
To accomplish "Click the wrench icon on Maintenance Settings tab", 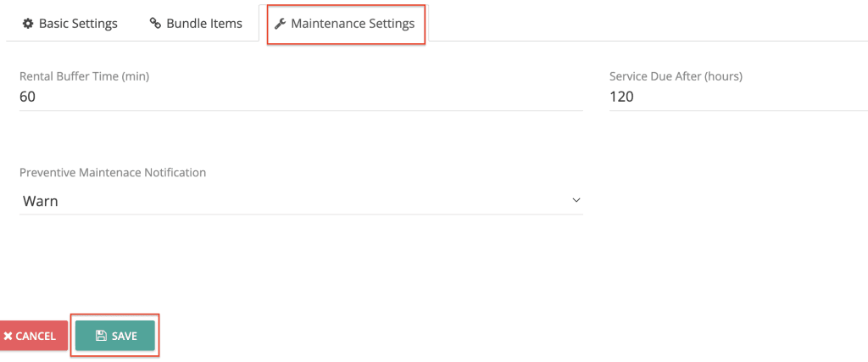I will pos(281,24).
